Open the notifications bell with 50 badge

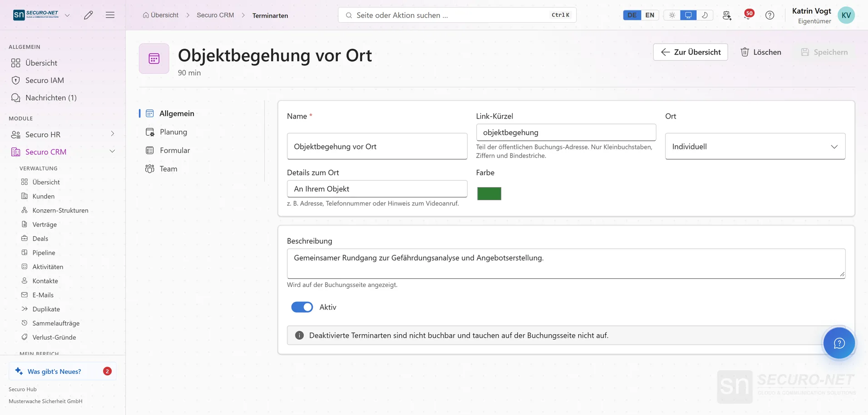[x=748, y=15]
